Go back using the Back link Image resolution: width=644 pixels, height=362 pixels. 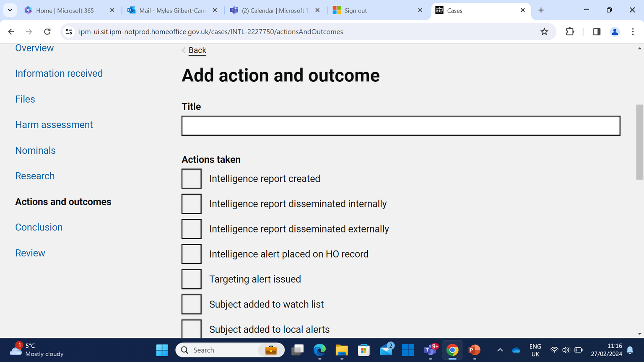coord(197,50)
